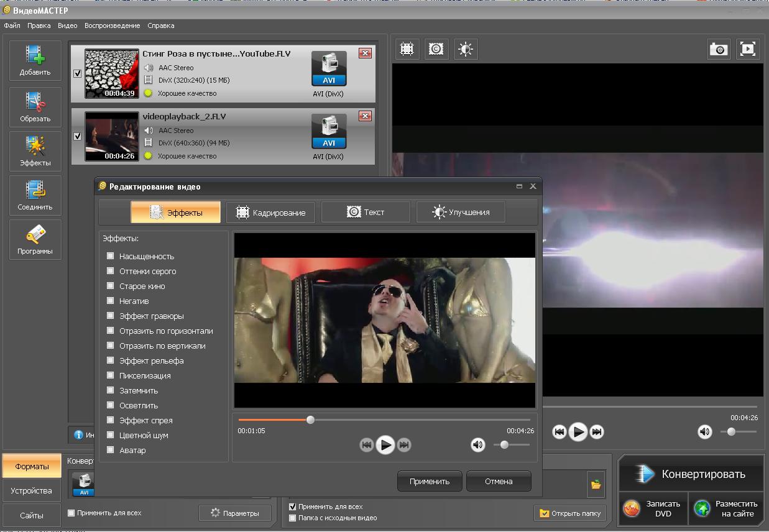Image resolution: width=769 pixels, height=532 pixels.
Task: Mute audio in the main window player
Action: 704,432
